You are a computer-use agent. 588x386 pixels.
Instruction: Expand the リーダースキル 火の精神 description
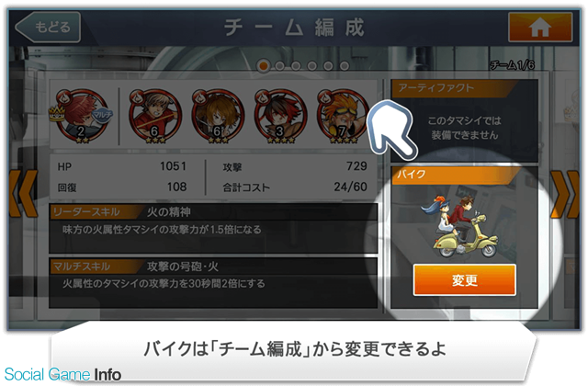click(x=213, y=229)
